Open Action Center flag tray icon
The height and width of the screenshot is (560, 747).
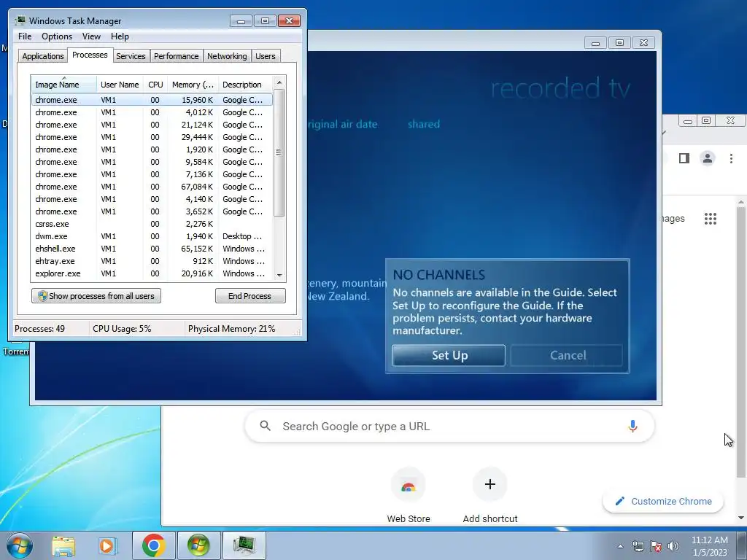tap(656, 546)
